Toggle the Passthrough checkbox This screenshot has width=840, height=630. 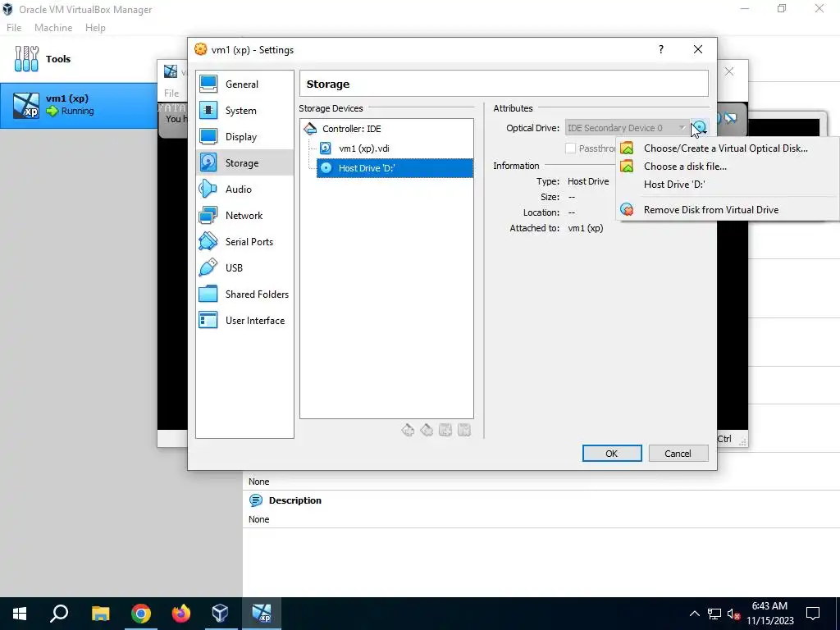tap(571, 148)
